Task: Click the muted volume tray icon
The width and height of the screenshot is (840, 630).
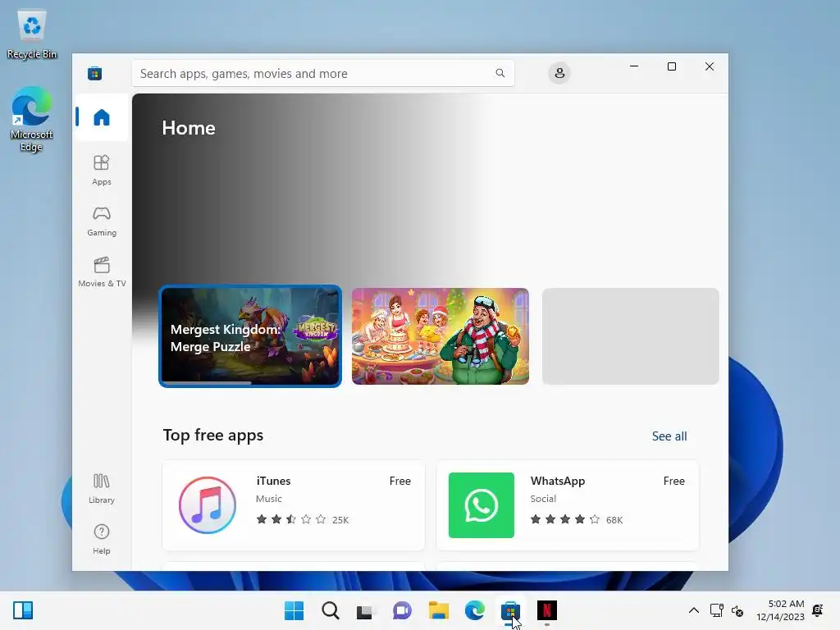Action: click(x=737, y=610)
